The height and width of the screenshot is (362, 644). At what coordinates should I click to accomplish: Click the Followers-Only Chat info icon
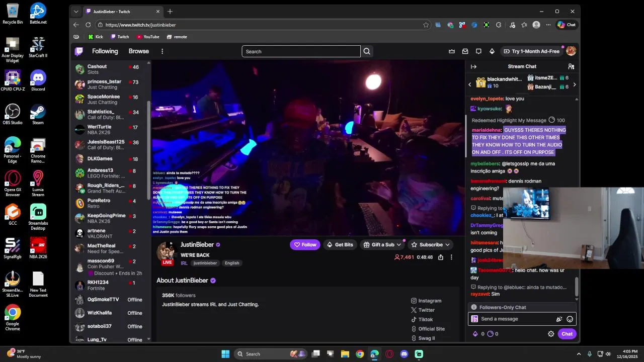click(474, 307)
